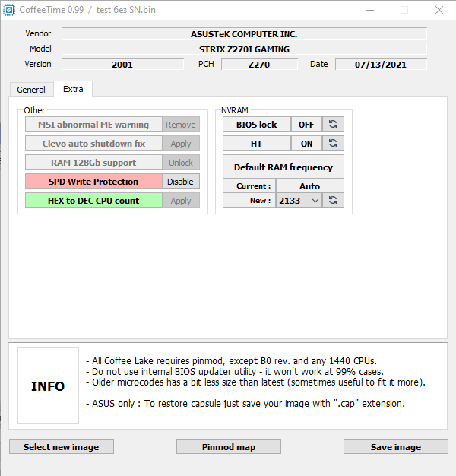456x476 pixels.
Task: Click Apply for Clevo auto shutdown fix
Action: coord(181,143)
